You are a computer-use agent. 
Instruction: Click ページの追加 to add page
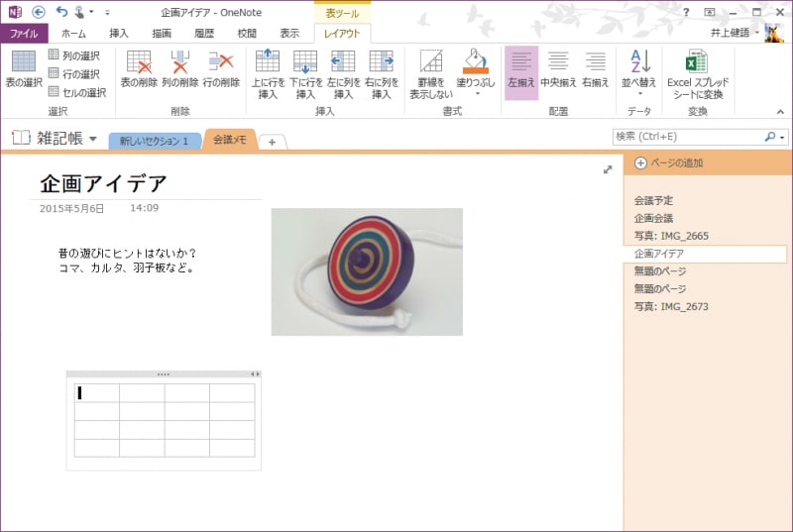point(671,163)
